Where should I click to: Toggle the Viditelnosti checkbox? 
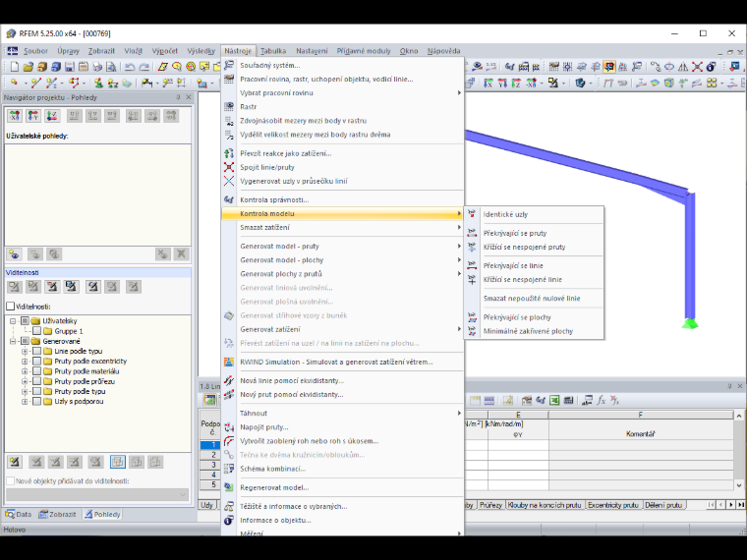(11, 307)
